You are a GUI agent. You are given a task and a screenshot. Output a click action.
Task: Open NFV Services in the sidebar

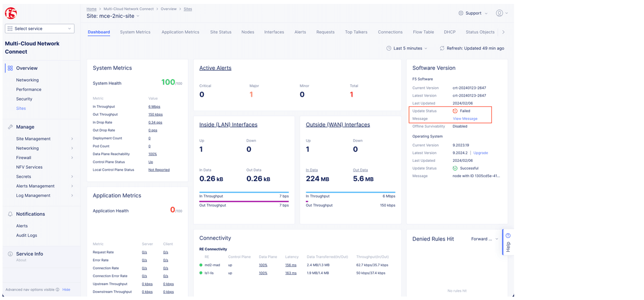(29, 167)
